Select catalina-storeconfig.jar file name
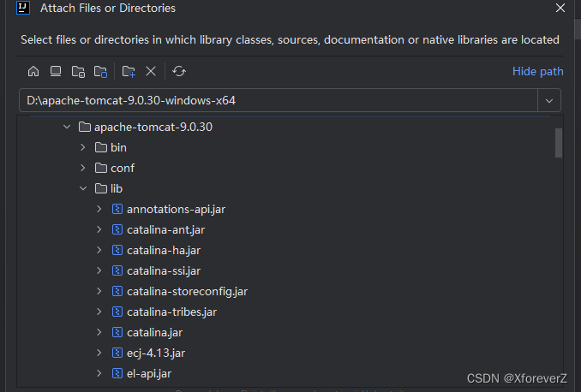Viewport: 581px width, 392px height. coord(187,292)
